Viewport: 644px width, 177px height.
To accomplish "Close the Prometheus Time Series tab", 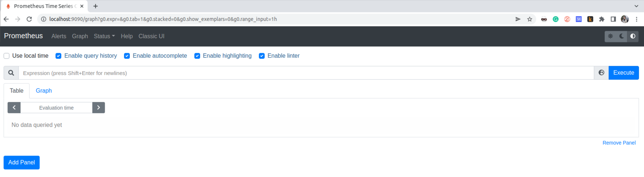I will [x=82, y=6].
